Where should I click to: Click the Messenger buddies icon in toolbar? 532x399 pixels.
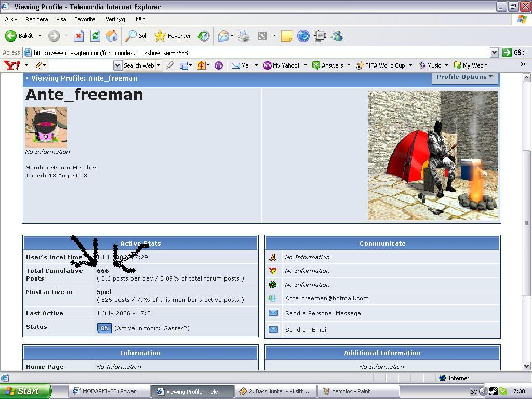[x=337, y=36]
